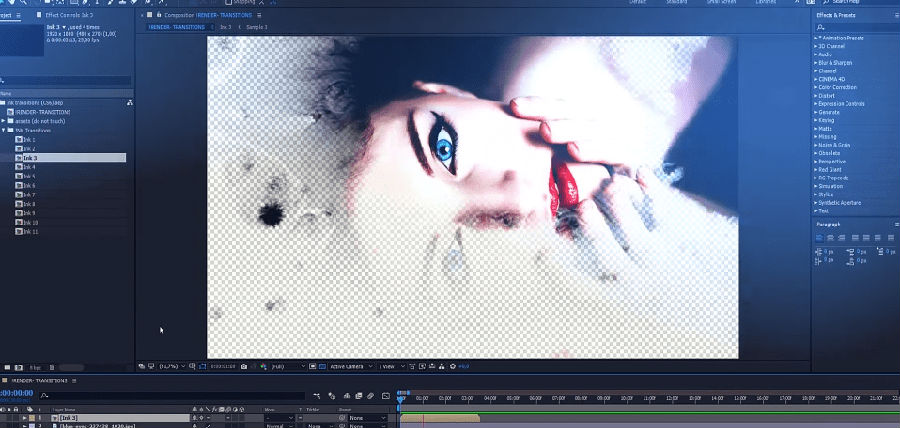Switch to the Project panel tab
The width and height of the screenshot is (900, 428).
[x=6, y=15]
